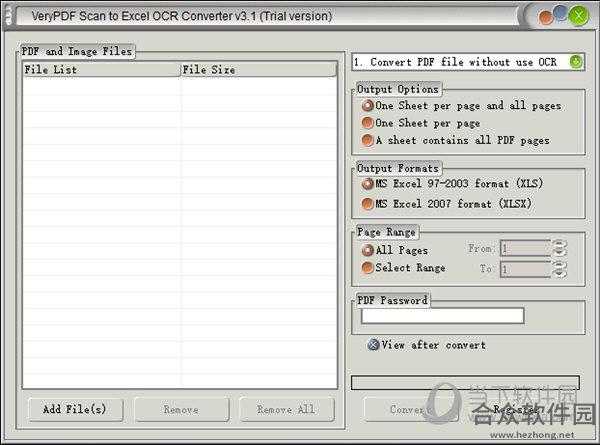The width and height of the screenshot is (600, 445).
Task: Click the PDF Password input field
Action: (x=442, y=316)
